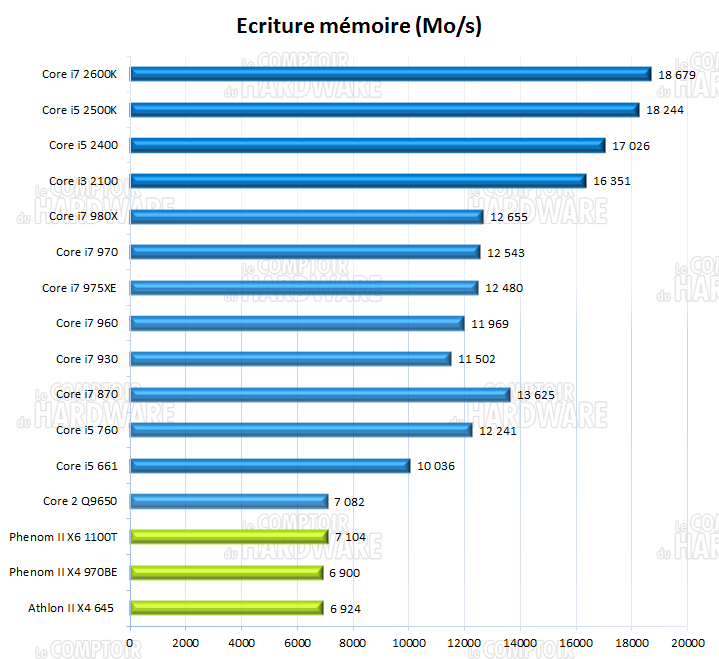Click the Core i7 870 bar
719x659 pixels.
320,395
